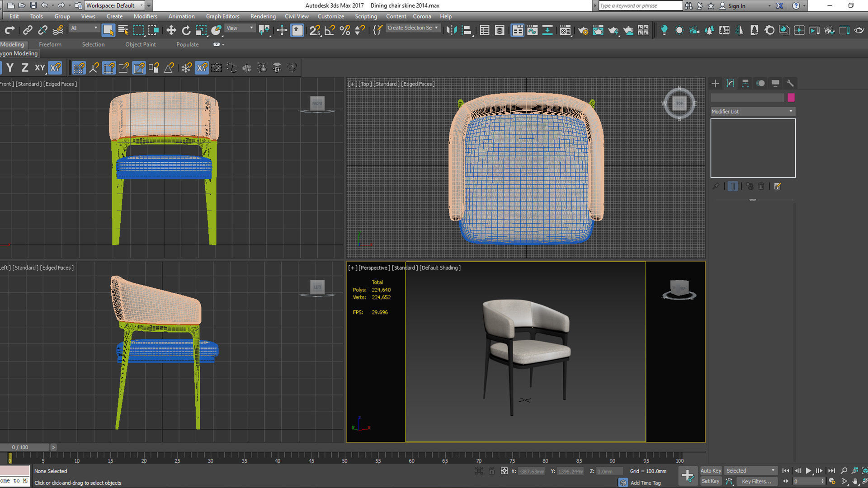Open the Corona menu
Viewport: 868px width, 488px height.
(x=422, y=16)
